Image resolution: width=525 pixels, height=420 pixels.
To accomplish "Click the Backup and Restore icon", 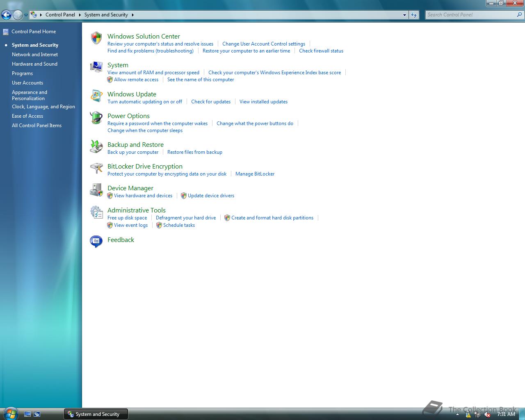I will click(96, 146).
